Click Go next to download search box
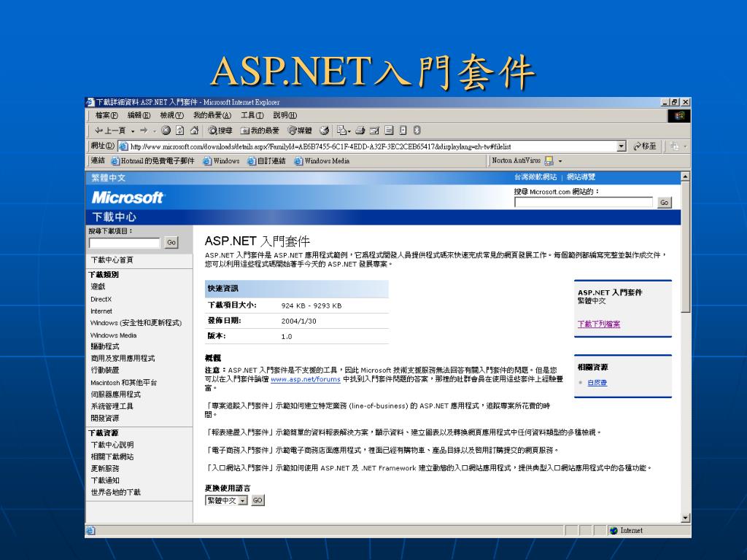747x560 pixels. (x=171, y=242)
